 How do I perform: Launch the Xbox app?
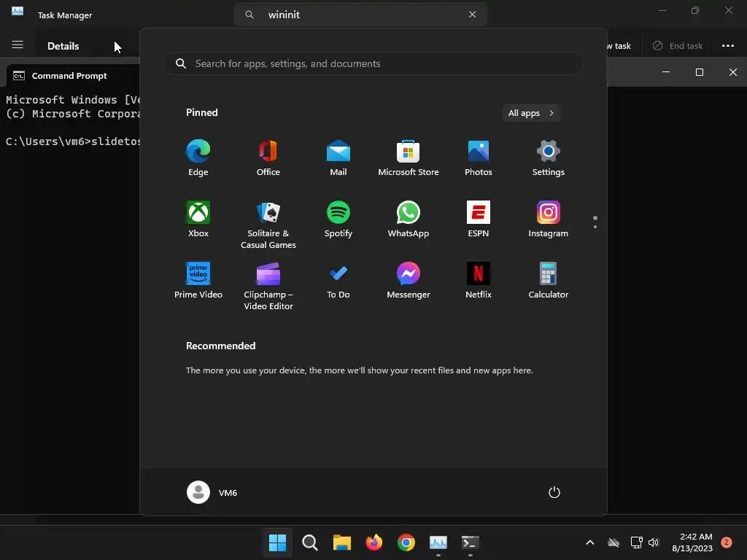[198, 219]
